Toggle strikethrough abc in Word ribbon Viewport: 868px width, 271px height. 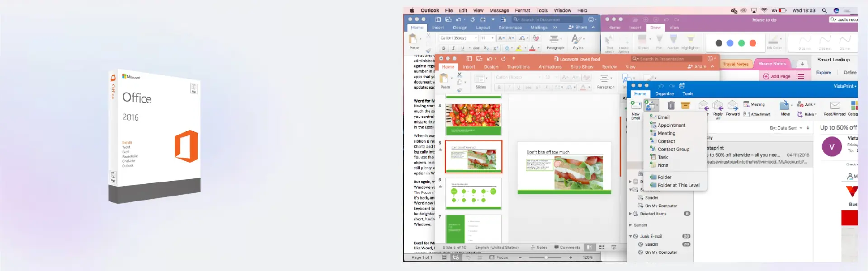[476, 48]
